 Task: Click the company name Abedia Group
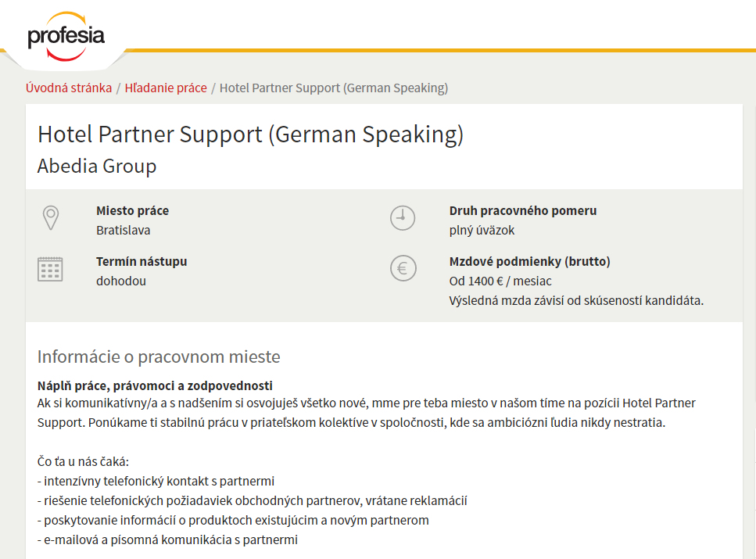point(97,166)
